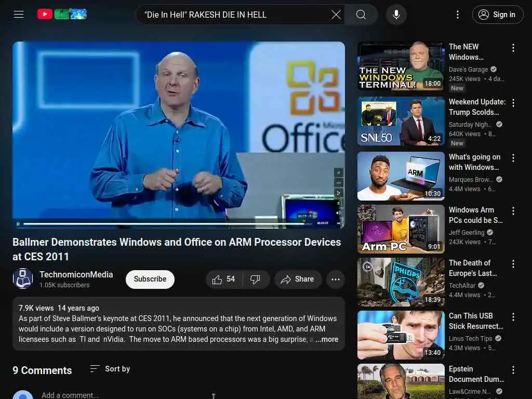Viewport: 532px width, 399px height.
Task: Click title 'The Death of Europe's Last...'
Action: 473,268
